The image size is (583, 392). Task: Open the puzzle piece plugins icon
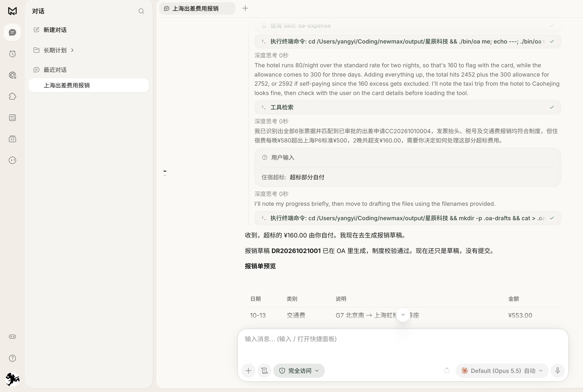point(12,96)
